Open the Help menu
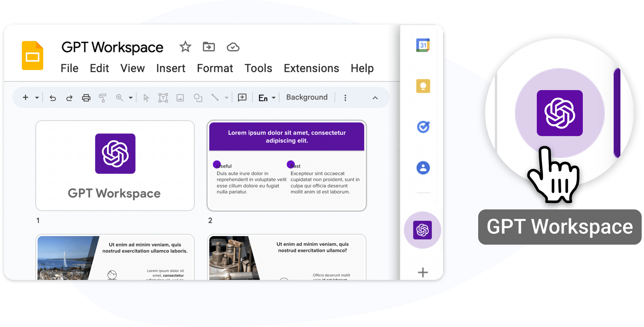The width and height of the screenshot is (644, 327). tap(362, 68)
